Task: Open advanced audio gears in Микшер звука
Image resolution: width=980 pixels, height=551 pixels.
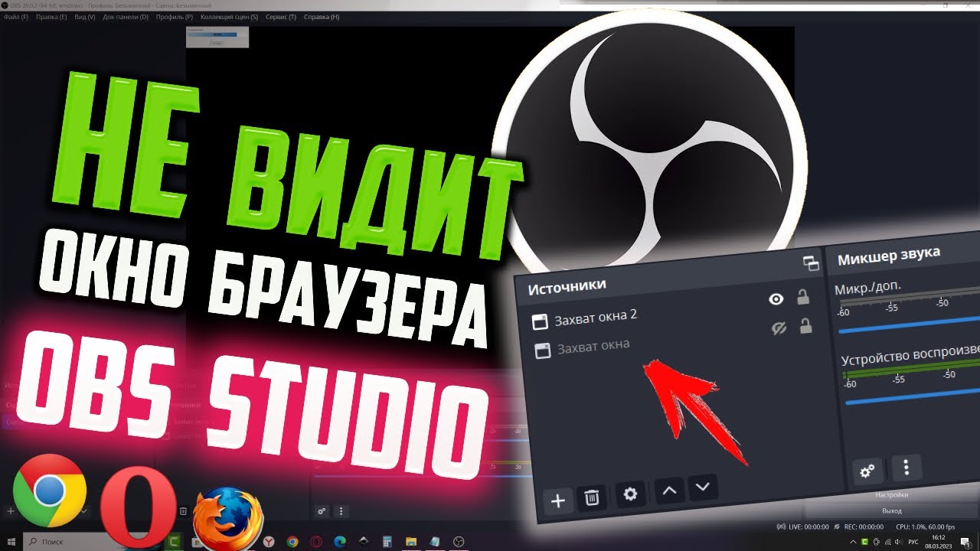Action: tap(867, 471)
